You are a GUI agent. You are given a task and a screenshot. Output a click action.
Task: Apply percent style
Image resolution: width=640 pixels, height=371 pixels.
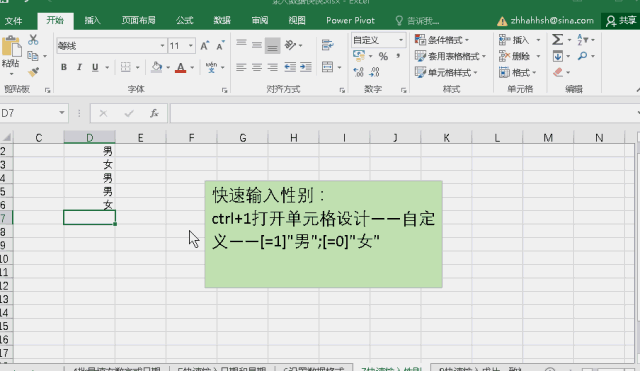pyautogui.click(x=383, y=56)
